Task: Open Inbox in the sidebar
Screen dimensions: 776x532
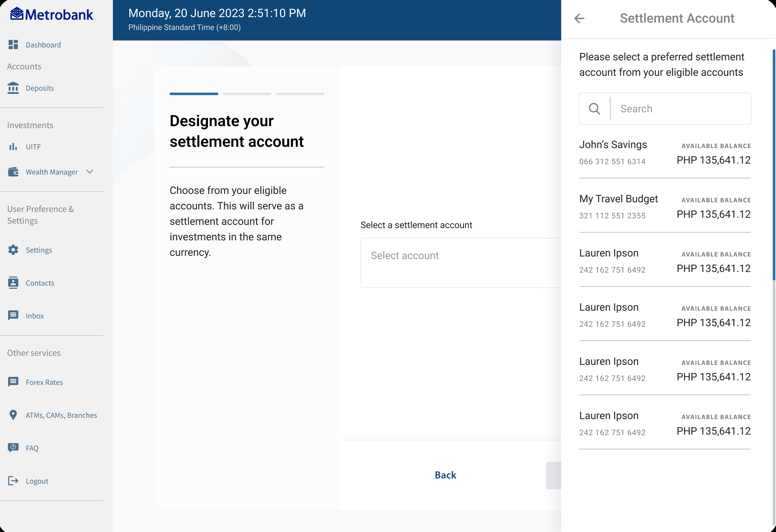Action: pos(35,316)
